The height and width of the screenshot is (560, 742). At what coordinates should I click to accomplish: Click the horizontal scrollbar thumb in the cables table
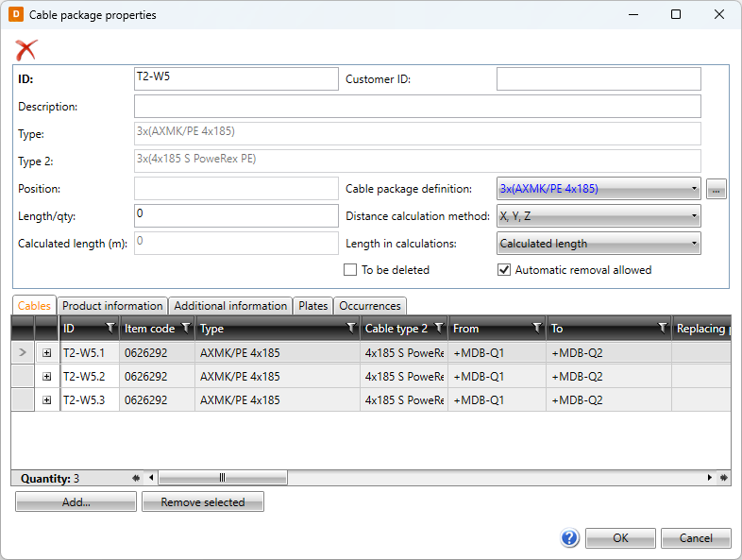point(223,478)
